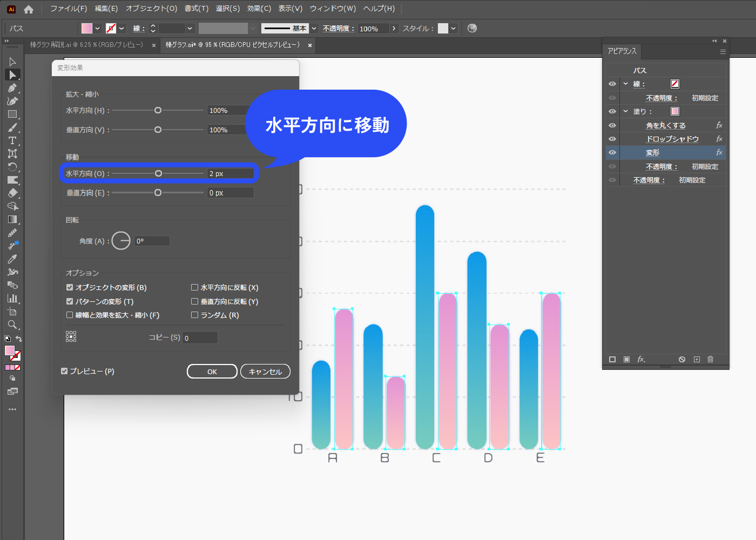The width and height of the screenshot is (756, 540).
Task: Select the Paintbrush tool
Action: tap(12, 127)
